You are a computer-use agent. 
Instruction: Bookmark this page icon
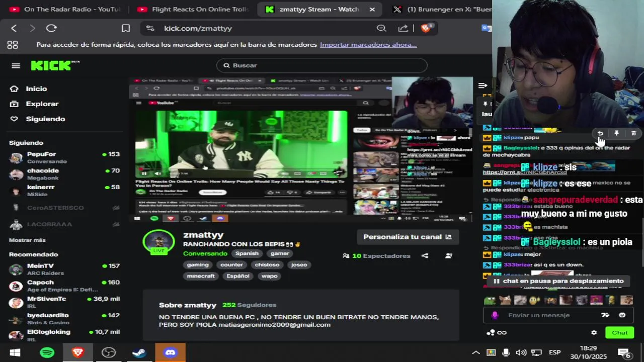(126, 28)
